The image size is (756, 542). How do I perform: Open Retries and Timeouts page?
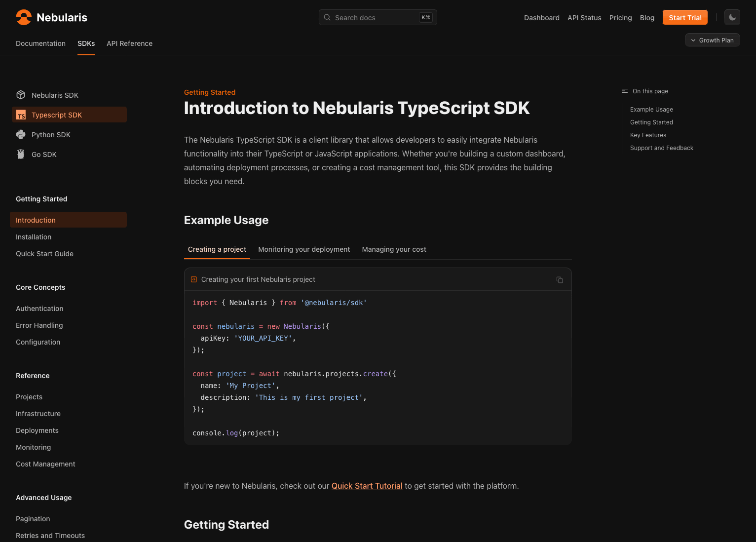coord(50,536)
